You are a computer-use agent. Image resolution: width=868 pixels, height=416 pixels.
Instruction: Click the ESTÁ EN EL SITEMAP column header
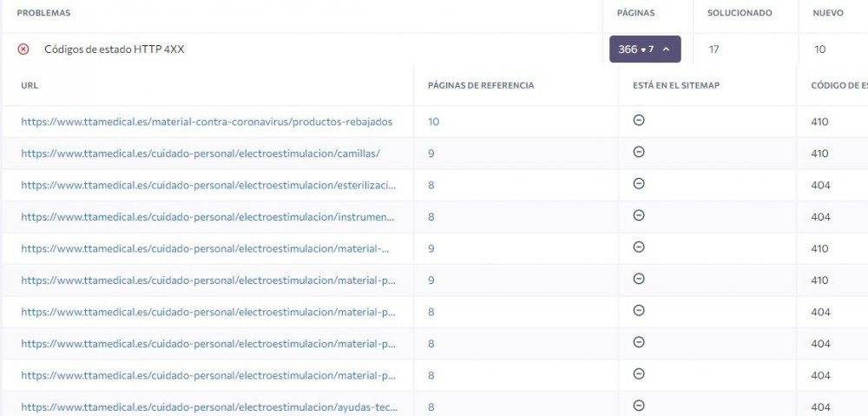(x=676, y=85)
